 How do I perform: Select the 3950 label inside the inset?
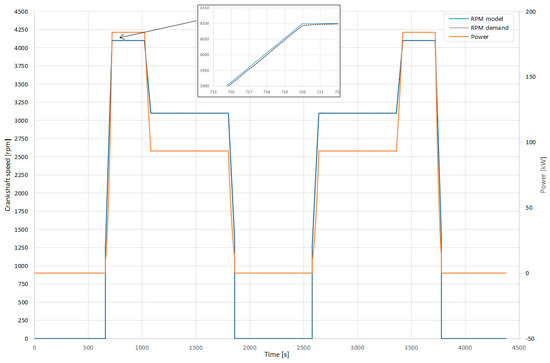204,70
